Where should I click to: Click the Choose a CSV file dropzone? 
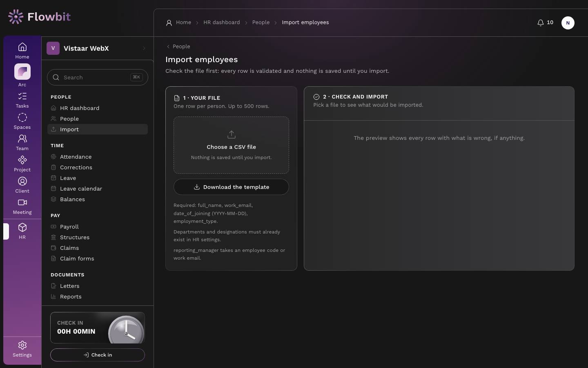tap(231, 145)
